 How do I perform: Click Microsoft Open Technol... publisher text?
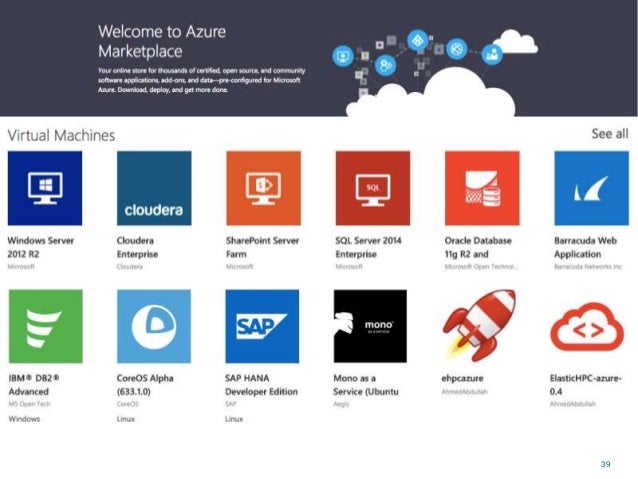point(481,267)
